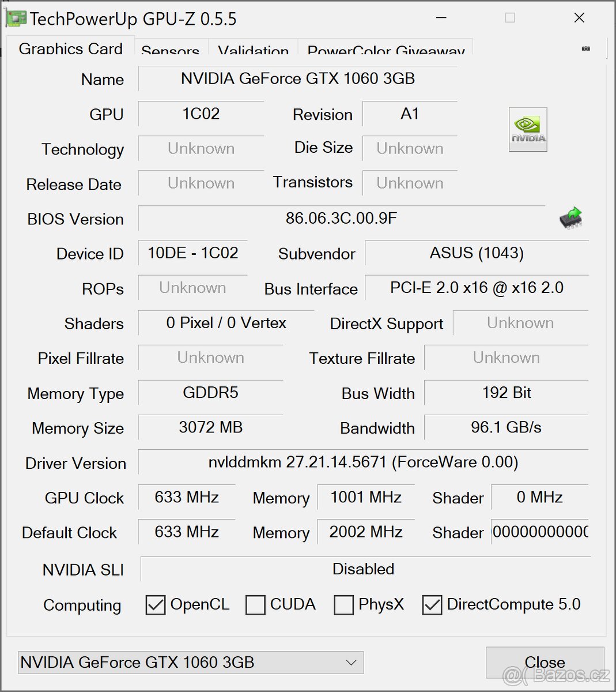Open the Validation tab
The height and width of the screenshot is (692, 616).
pyautogui.click(x=253, y=48)
